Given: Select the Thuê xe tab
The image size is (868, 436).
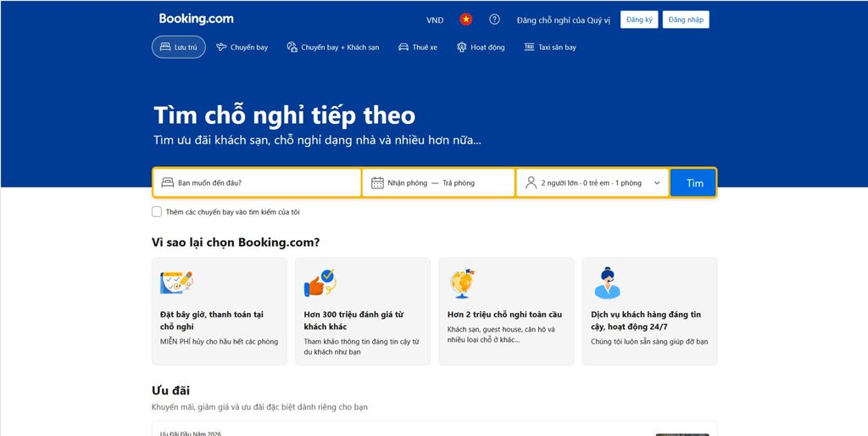Looking at the screenshot, I should [417, 48].
